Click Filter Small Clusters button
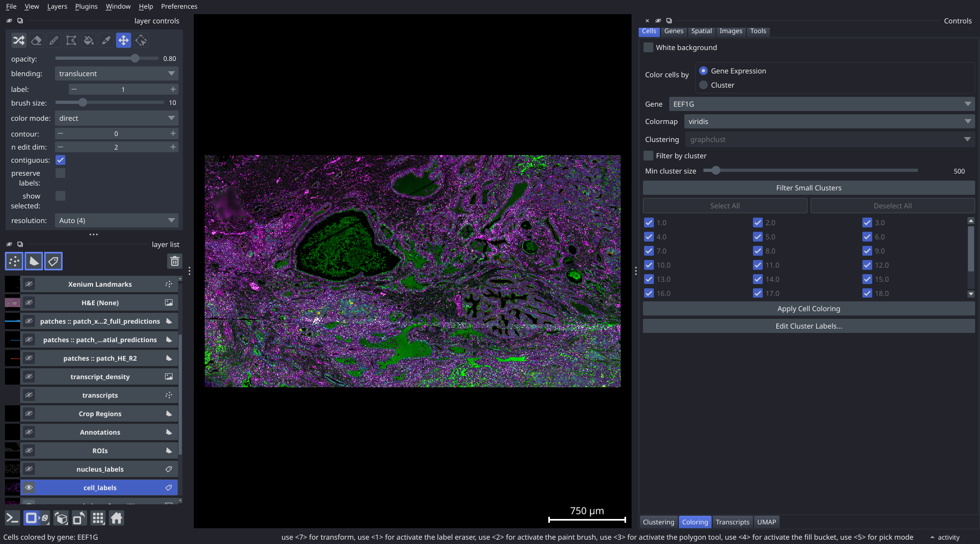Image resolution: width=980 pixels, height=544 pixels. click(x=808, y=188)
